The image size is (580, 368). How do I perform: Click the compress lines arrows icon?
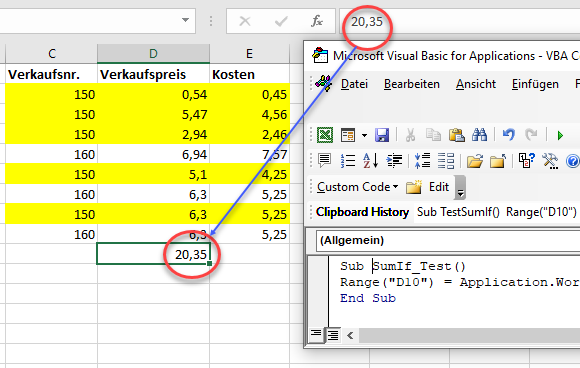[x=422, y=161]
